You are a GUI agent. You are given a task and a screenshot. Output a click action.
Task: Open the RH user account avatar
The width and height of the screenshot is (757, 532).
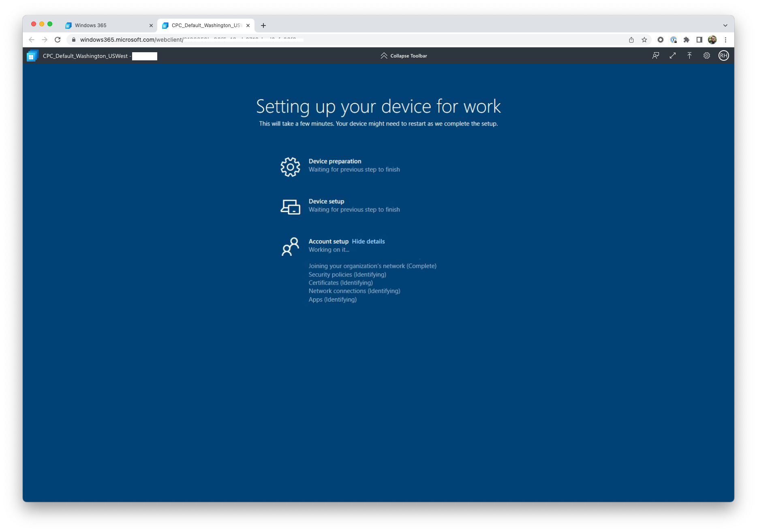[724, 56]
